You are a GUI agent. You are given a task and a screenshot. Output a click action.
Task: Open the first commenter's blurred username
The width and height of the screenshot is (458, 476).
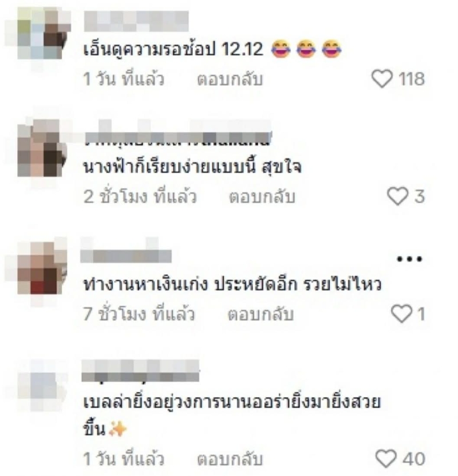[x=136, y=21]
